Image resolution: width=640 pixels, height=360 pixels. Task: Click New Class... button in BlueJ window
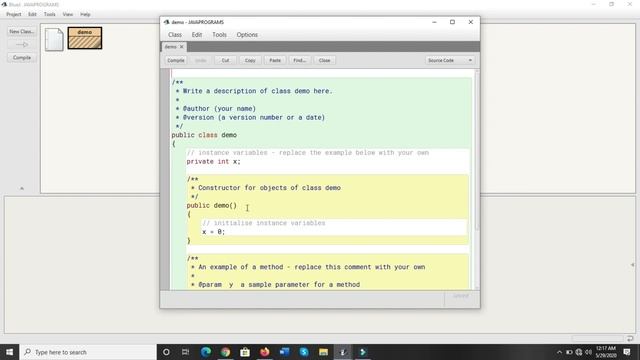coord(22,31)
